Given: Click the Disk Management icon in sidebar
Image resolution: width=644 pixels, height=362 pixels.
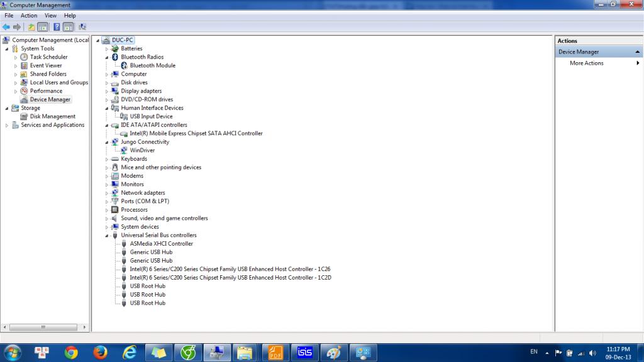Looking at the screenshot, I should coord(25,116).
